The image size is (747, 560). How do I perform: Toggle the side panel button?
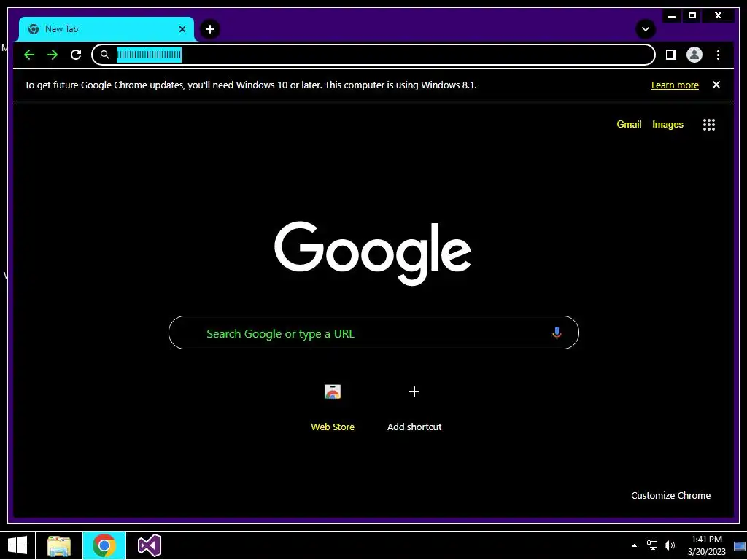(671, 55)
